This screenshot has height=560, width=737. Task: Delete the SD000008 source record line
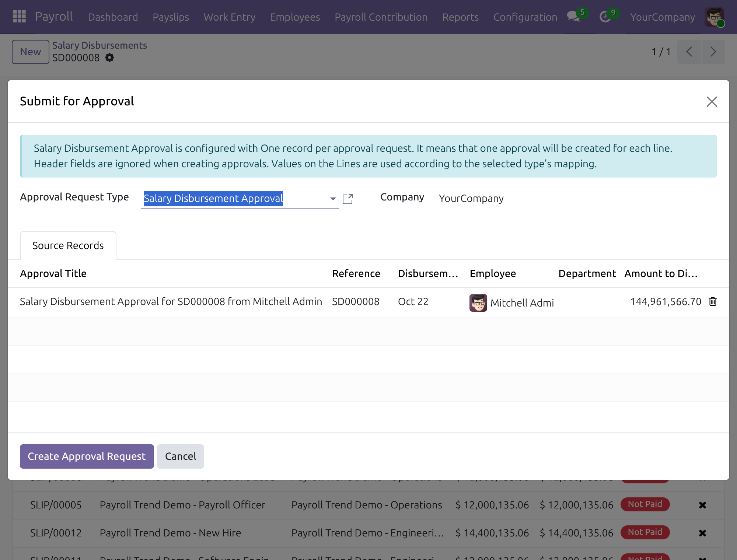713,301
